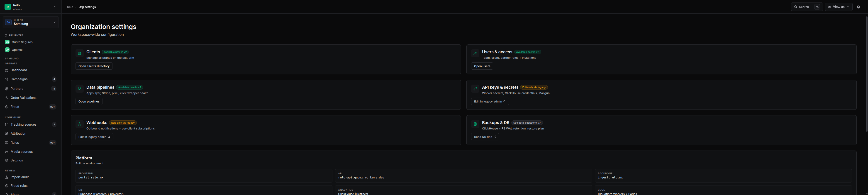Click the Fraud rules shield icon
This screenshot has width=868, height=195.
(x=6, y=186)
